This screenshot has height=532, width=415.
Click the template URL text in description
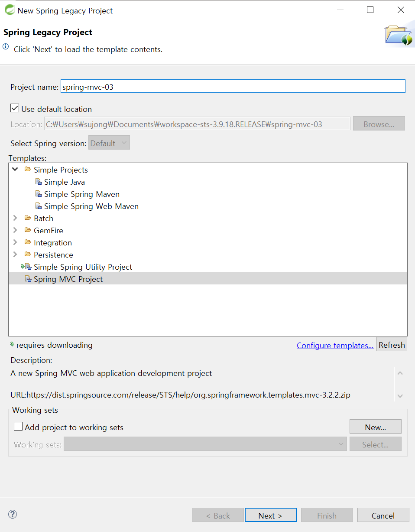(x=181, y=395)
